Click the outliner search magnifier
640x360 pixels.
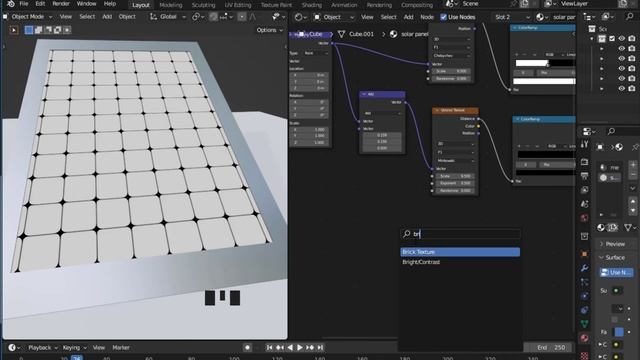[630, 17]
